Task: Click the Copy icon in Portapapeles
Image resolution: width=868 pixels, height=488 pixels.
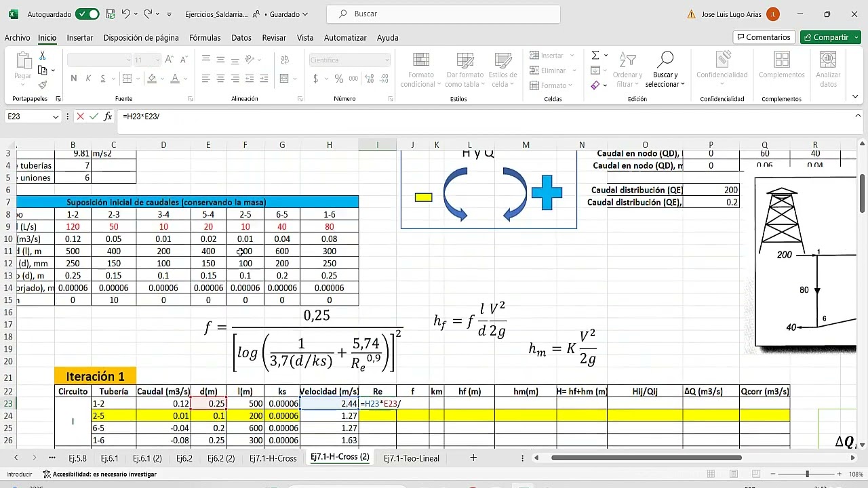Action: click(x=43, y=70)
